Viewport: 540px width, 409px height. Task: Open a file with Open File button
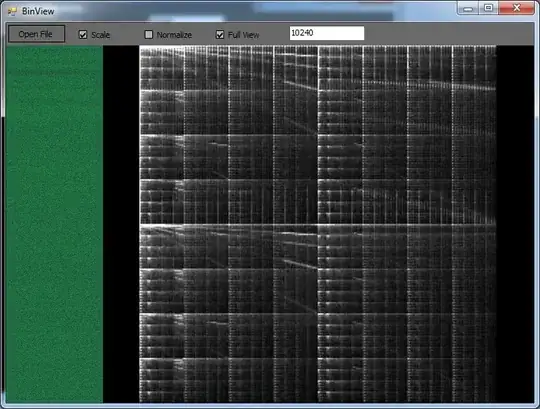(x=37, y=34)
